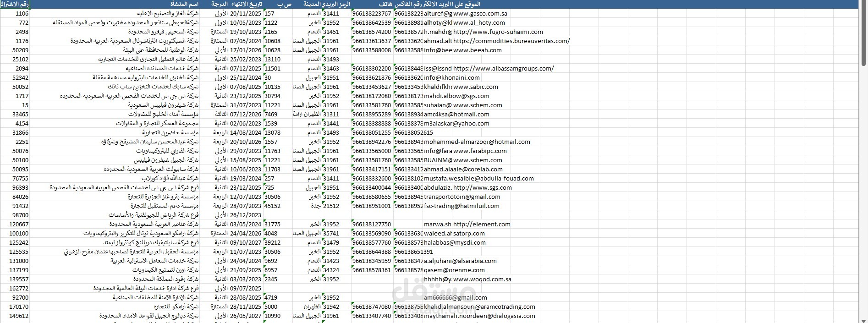Select cell شركة عناصر العربية السعودية المحدودة
Screen dimensions: 868x323
[x=115, y=224]
